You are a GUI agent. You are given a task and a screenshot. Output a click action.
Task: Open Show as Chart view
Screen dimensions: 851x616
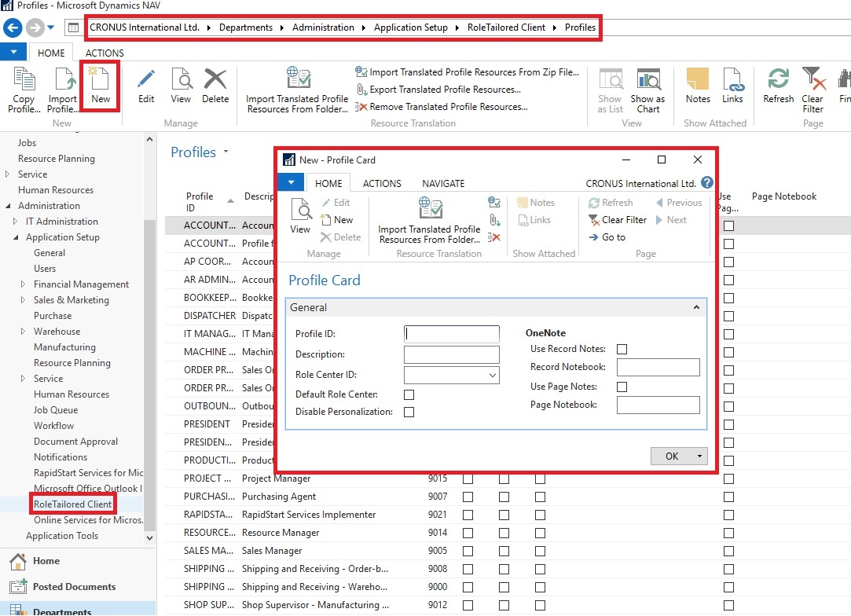(x=647, y=89)
